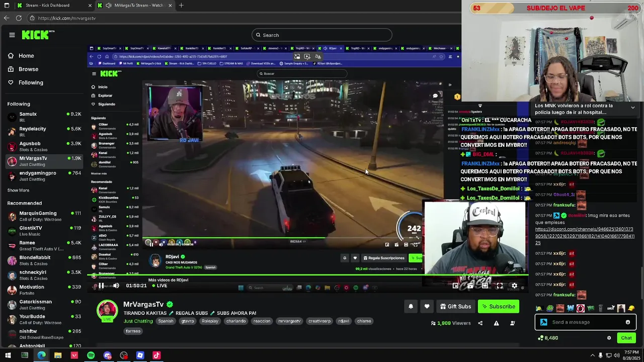This screenshot has height=362, width=644.
Task: Go to the Kick logo homepage
Action: click(38, 35)
